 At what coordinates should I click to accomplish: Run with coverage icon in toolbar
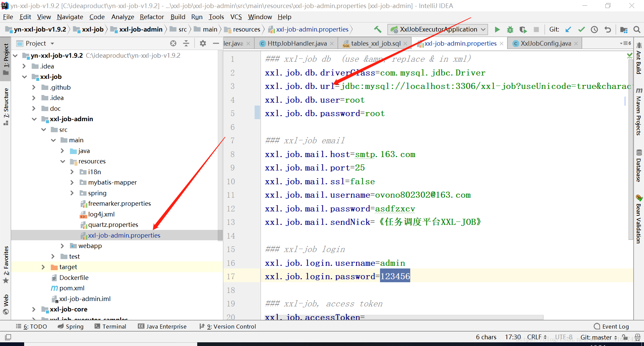523,30
